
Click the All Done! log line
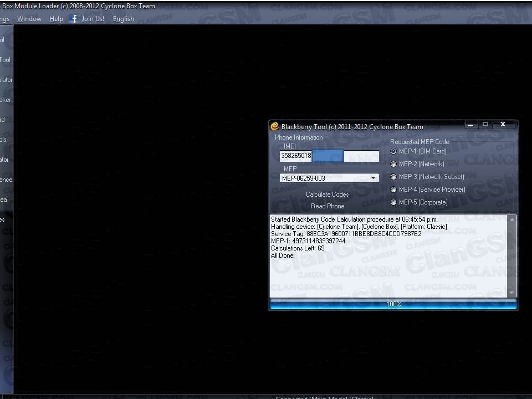(x=283, y=255)
